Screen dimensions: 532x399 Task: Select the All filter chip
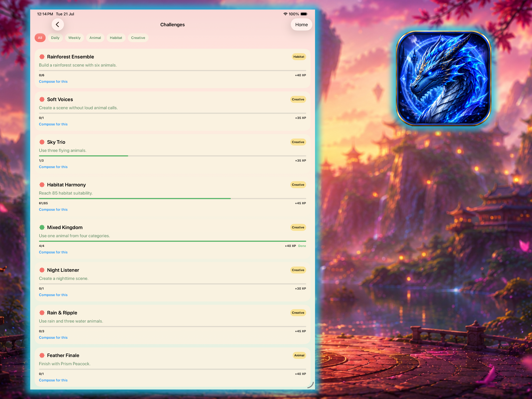coord(40,38)
